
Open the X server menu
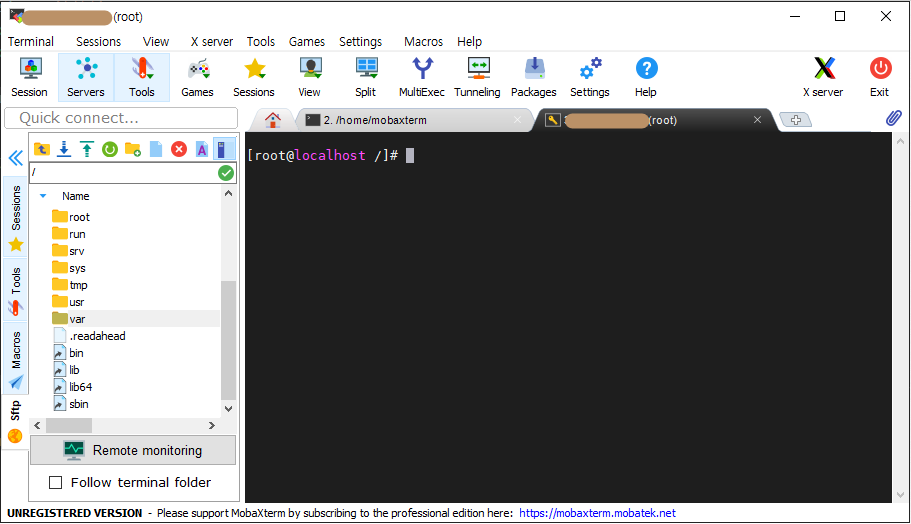[x=211, y=41]
